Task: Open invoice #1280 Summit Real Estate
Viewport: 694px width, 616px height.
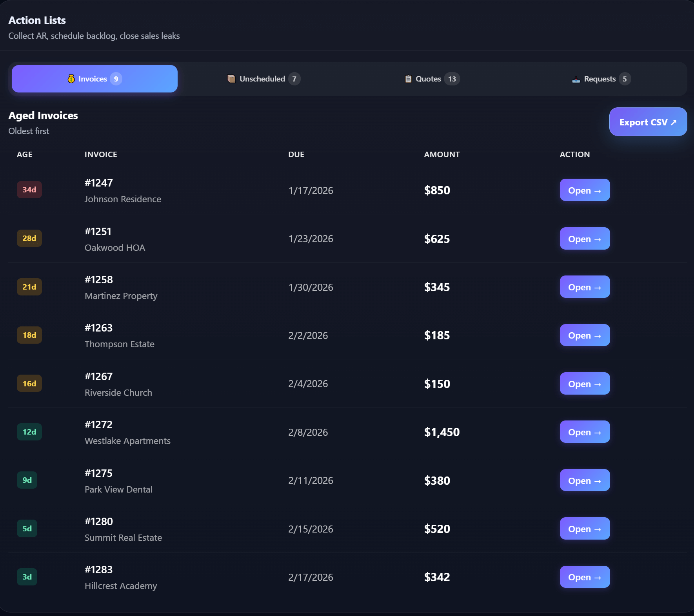Action: (x=584, y=529)
